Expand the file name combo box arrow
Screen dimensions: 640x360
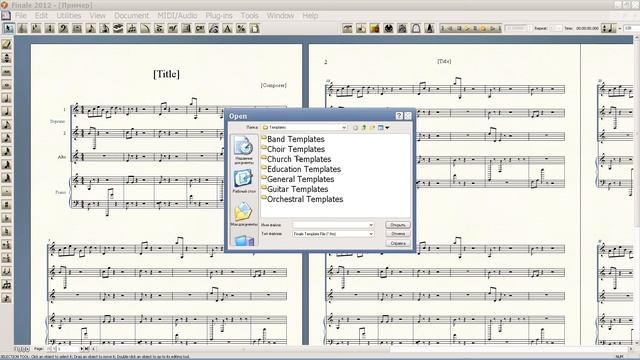tap(371, 225)
